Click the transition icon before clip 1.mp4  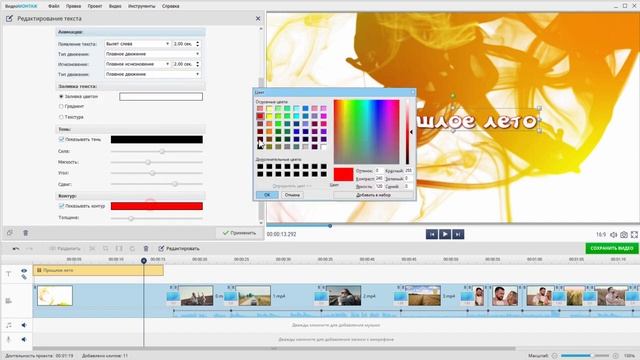tap(231, 297)
